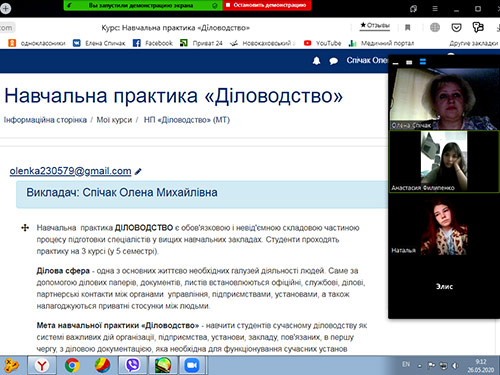Open Viber from taskbar
500x375 pixels.
pos(133,365)
